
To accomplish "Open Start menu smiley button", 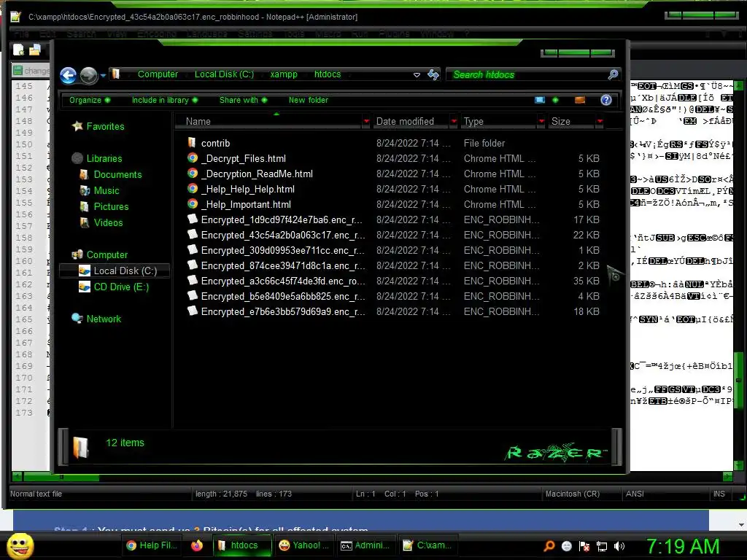I will pyautogui.click(x=20, y=545).
